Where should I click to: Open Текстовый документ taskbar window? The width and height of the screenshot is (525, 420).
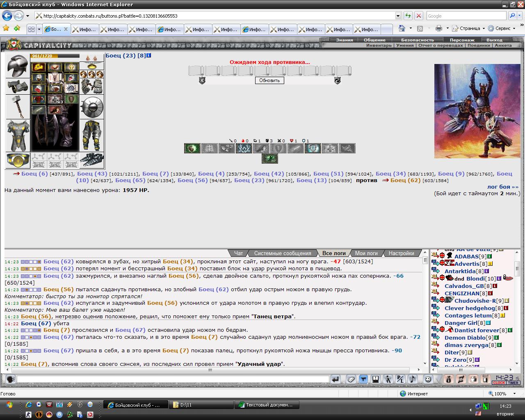[x=267, y=405]
